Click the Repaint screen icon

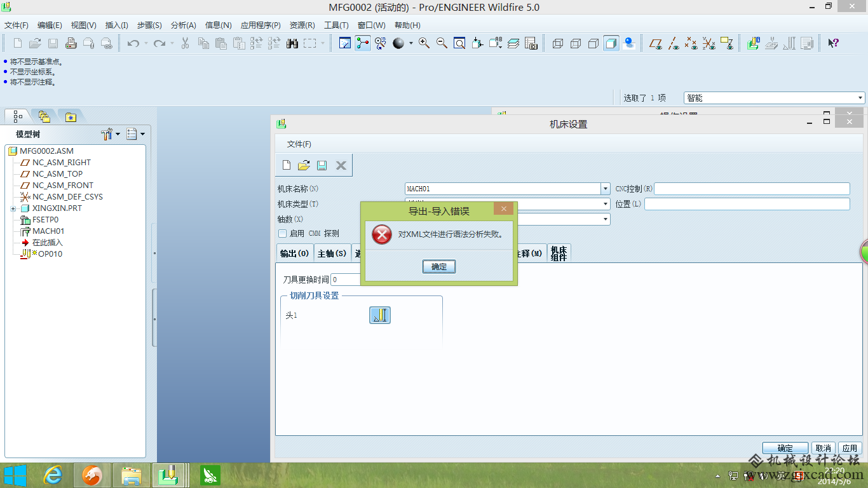(345, 43)
